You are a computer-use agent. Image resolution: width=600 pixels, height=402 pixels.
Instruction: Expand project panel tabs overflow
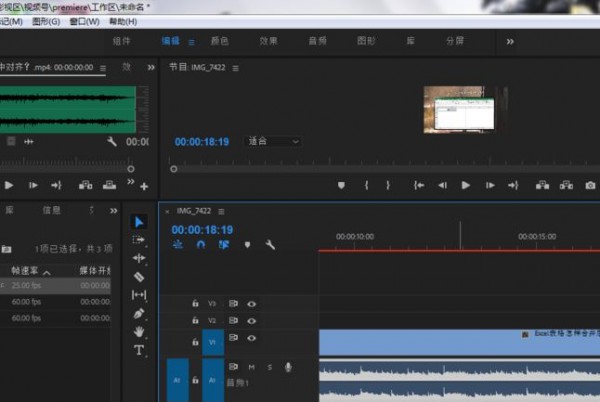coord(114,211)
